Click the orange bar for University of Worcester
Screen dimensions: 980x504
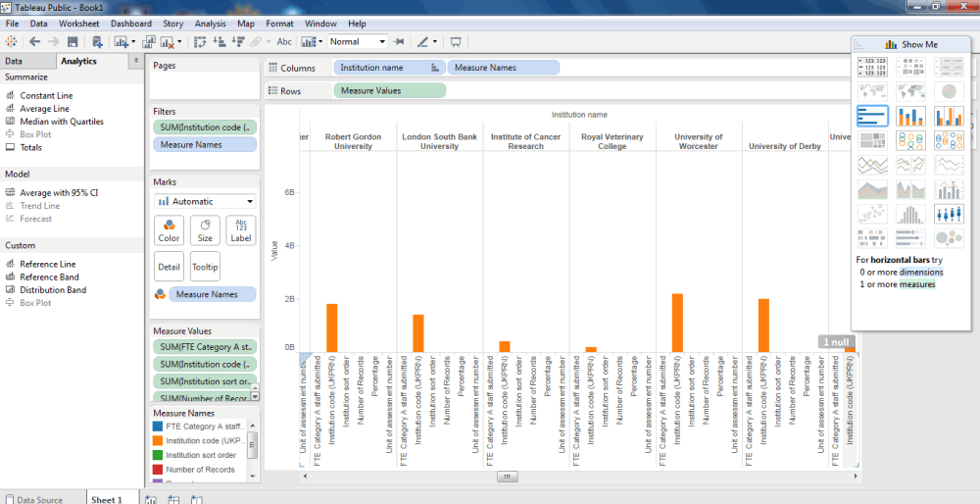coord(677,323)
